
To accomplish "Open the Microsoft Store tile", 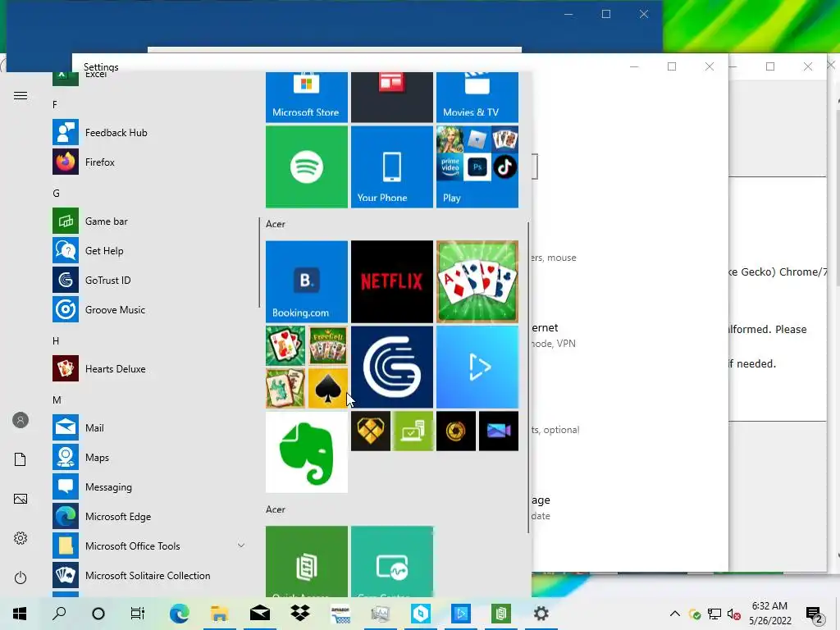I will [x=307, y=97].
